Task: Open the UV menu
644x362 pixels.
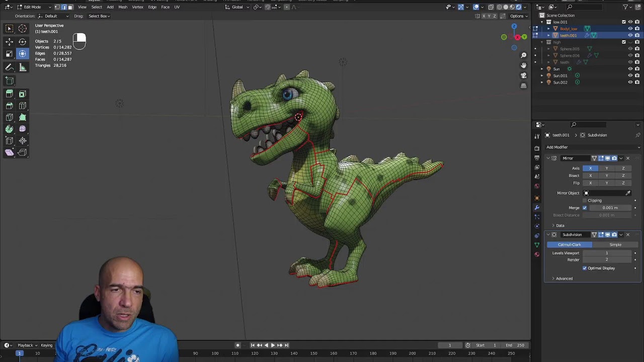Action: point(177,7)
